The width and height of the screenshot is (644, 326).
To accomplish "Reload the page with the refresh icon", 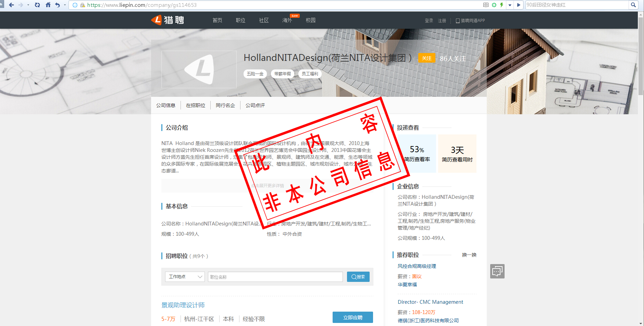I will pos(37,5).
